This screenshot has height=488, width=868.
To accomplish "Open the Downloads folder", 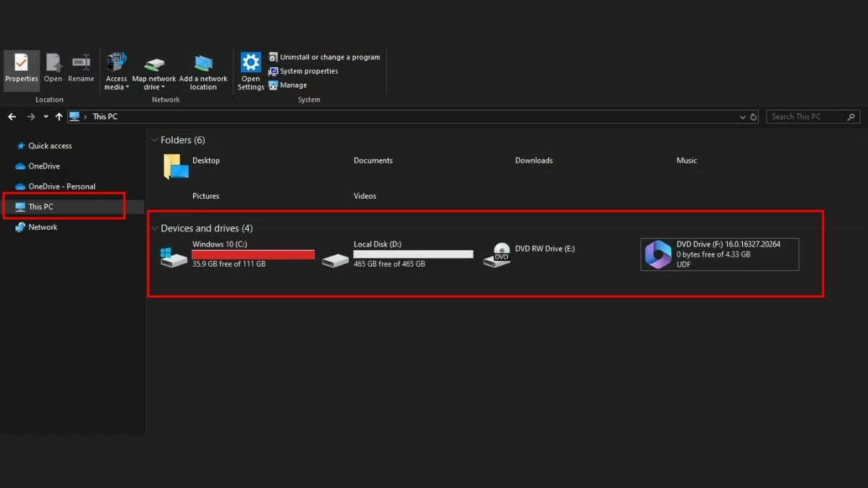I will (x=534, y=160).
